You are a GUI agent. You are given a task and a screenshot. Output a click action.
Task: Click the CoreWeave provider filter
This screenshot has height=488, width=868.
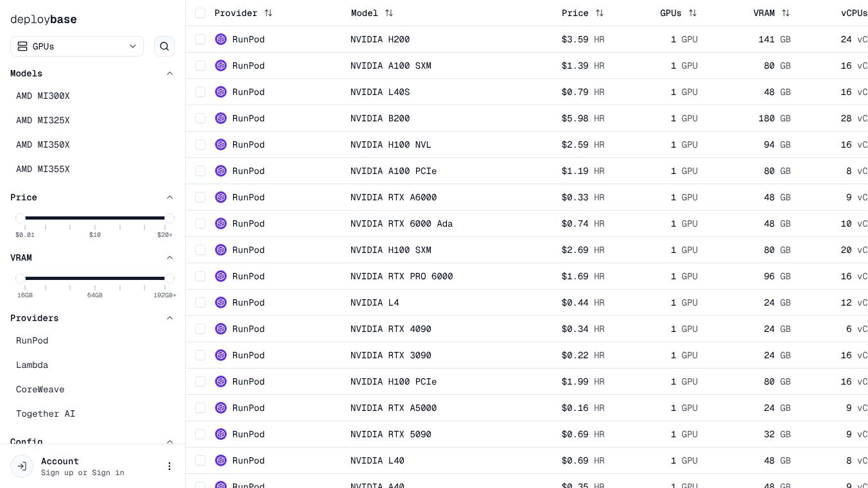(x=40, y=389)
